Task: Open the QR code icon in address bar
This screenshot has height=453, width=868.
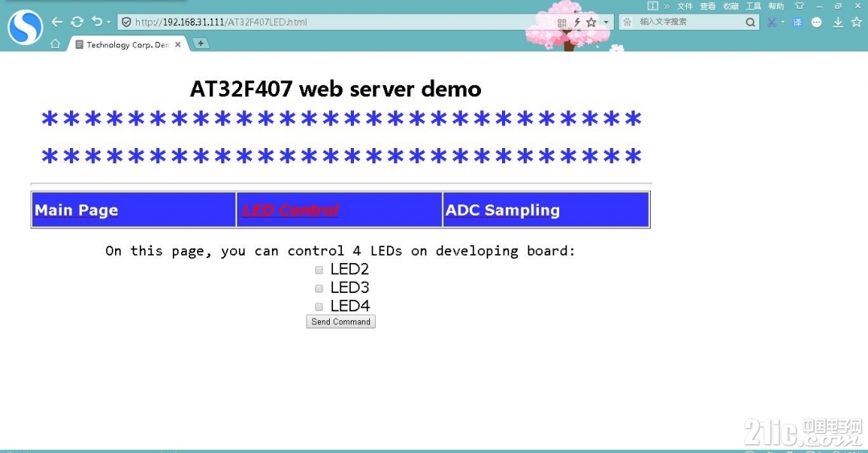Action: pyautogui.click(x=562, y=23)
